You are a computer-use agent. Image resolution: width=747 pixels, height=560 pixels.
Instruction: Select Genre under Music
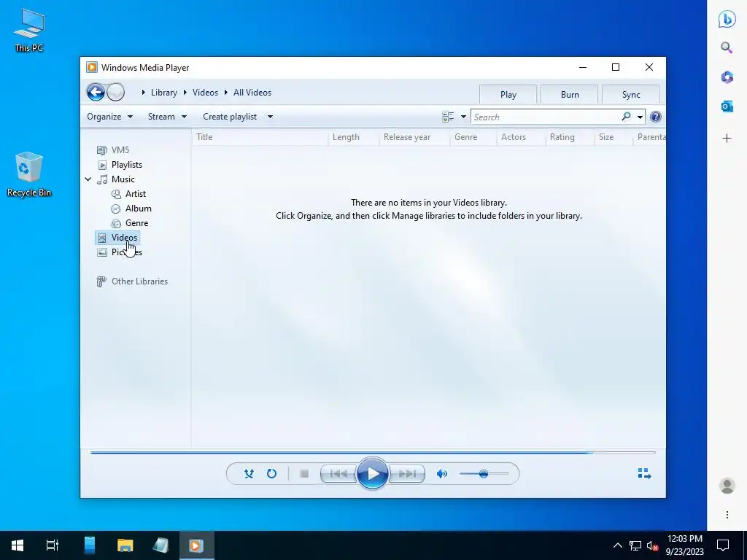tap(136, 223)
